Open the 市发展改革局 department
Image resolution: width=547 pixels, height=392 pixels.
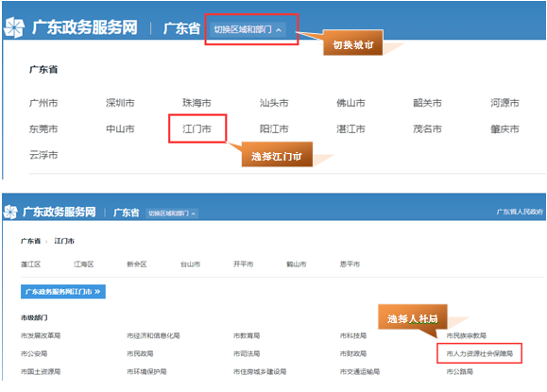[x=41, y=335]
